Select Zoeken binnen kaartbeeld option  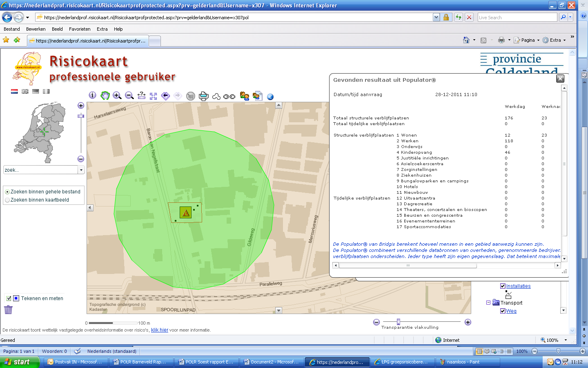7,200
